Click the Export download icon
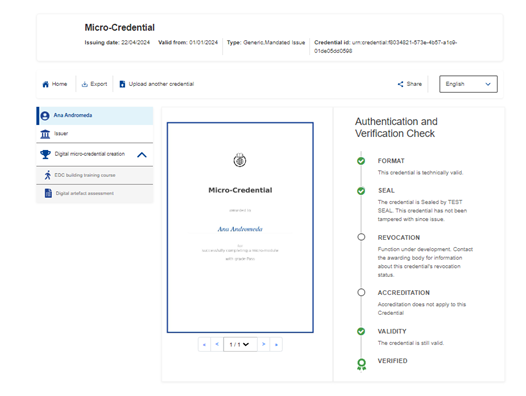The width and height of the screenshot is (526, 396). point(85,84)
